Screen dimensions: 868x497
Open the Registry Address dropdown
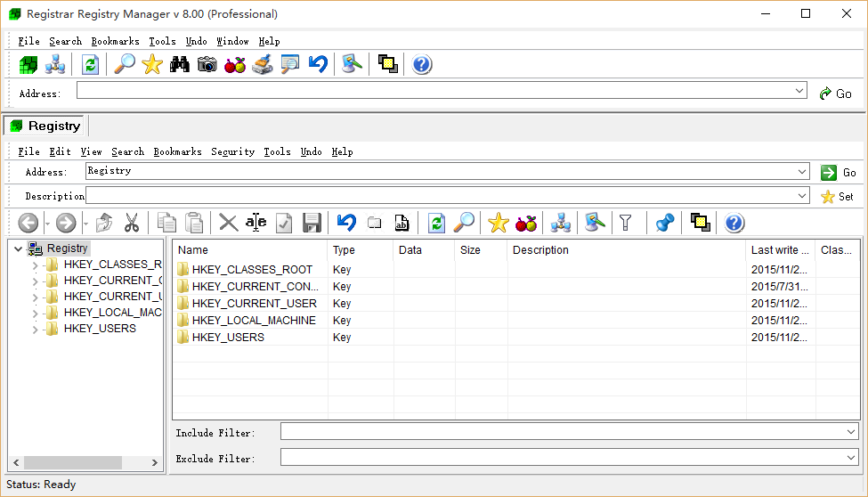coord(801,171)
